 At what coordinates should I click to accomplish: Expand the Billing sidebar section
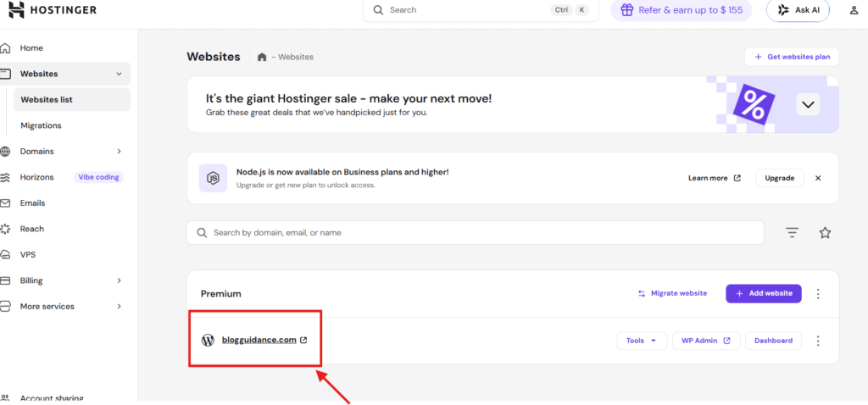click(119, 280)
